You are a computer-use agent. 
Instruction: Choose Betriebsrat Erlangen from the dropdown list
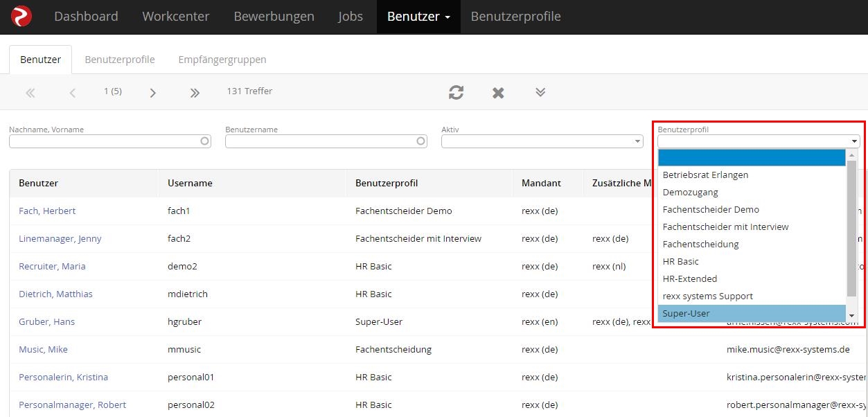point(752,175)
